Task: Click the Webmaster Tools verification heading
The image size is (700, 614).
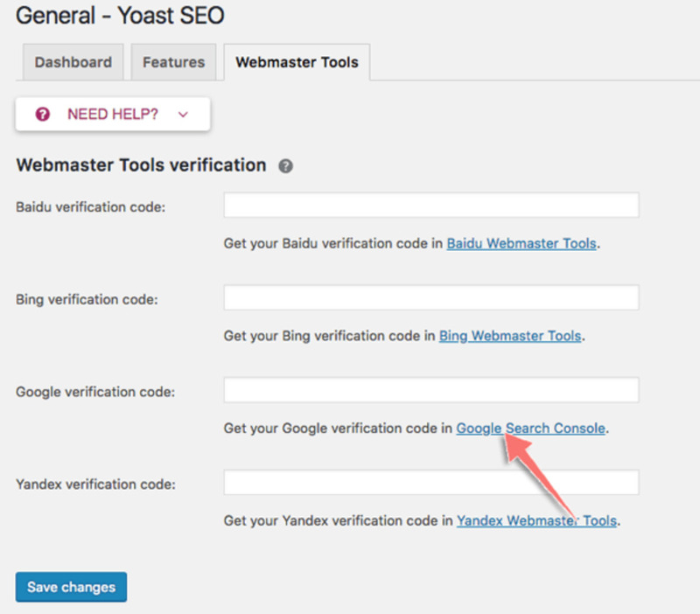Action: 142,165
